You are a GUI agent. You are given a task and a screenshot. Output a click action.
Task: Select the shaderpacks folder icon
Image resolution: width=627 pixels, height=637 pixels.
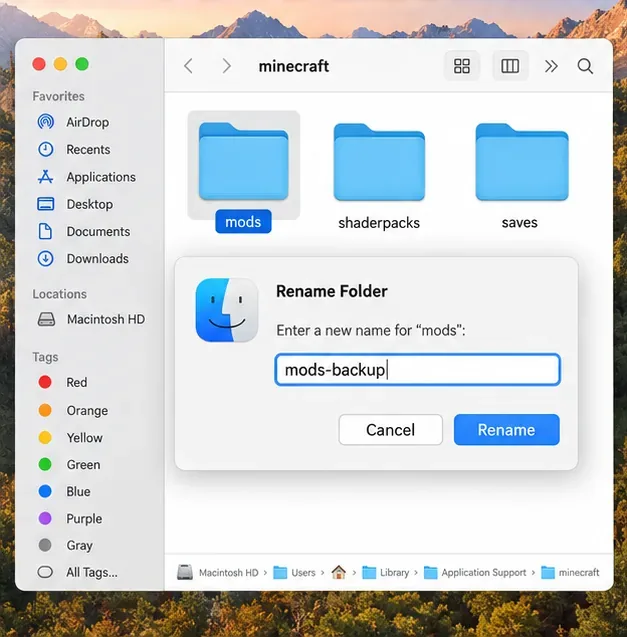click(x=380, y=162)
